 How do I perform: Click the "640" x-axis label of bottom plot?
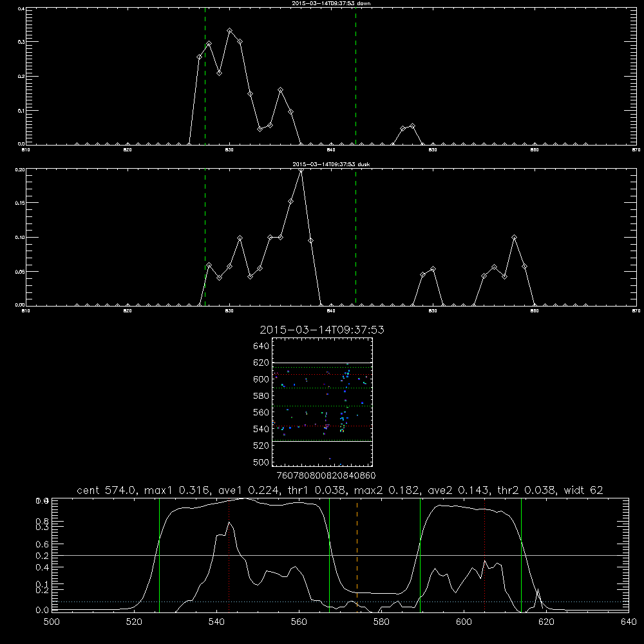tap(629, 621)
